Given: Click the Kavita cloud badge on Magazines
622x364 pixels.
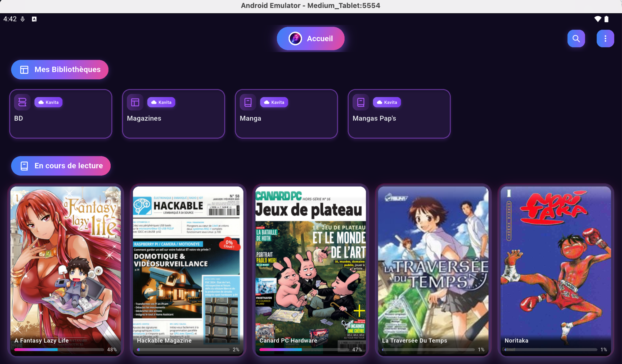Looking at the screenshot, I should pyautogui.click(x=161, y=102).
